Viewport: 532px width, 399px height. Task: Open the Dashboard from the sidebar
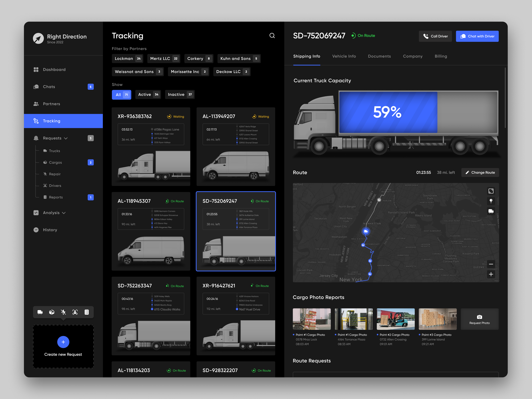coord(54,69)
